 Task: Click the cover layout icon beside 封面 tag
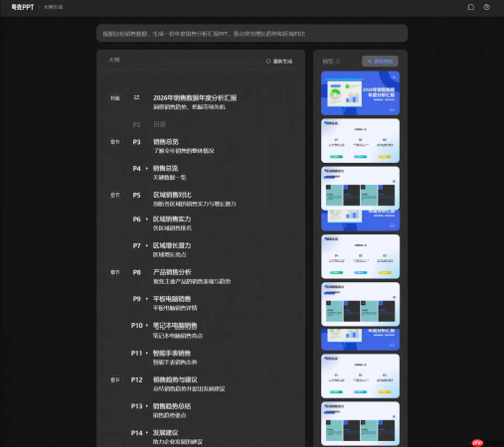(x=136, y=97)
